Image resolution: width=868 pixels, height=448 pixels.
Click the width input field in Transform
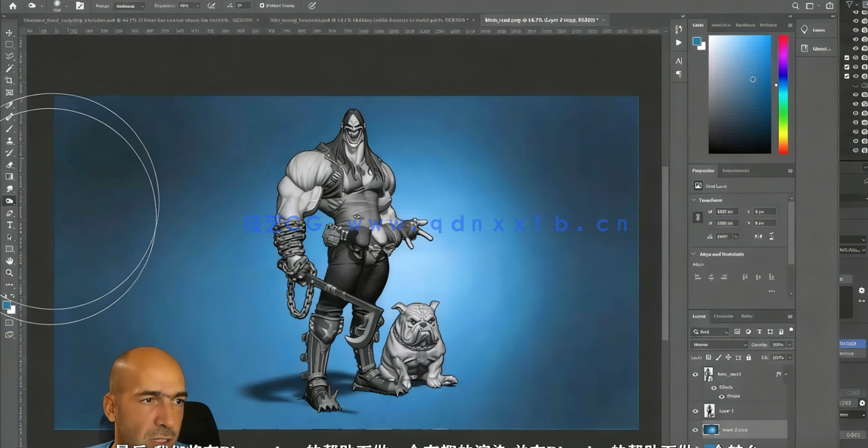[x=726, y=211]
